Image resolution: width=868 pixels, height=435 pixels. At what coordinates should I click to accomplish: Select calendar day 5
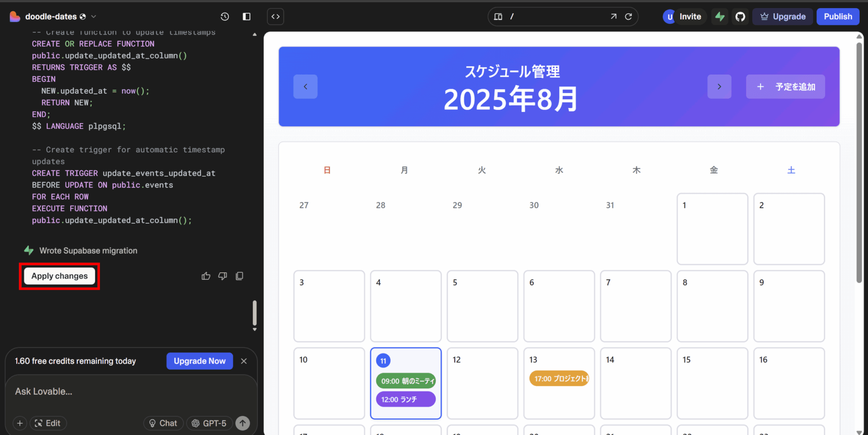[482, 306]
